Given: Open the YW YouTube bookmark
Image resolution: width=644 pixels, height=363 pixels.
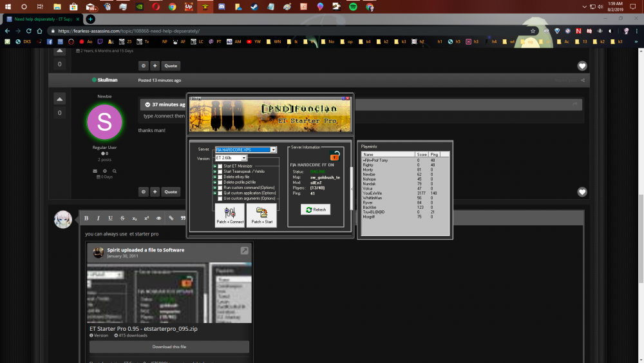Looking at the screenshot, I should coord(254,41).
